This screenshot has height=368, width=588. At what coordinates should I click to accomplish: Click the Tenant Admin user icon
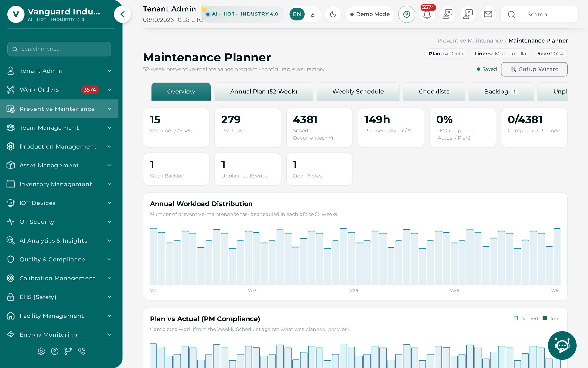click(11, 71)
